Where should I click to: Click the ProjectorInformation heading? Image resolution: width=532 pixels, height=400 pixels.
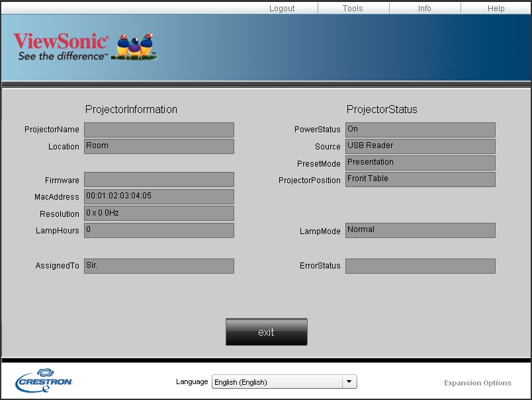tap(131, 110)
